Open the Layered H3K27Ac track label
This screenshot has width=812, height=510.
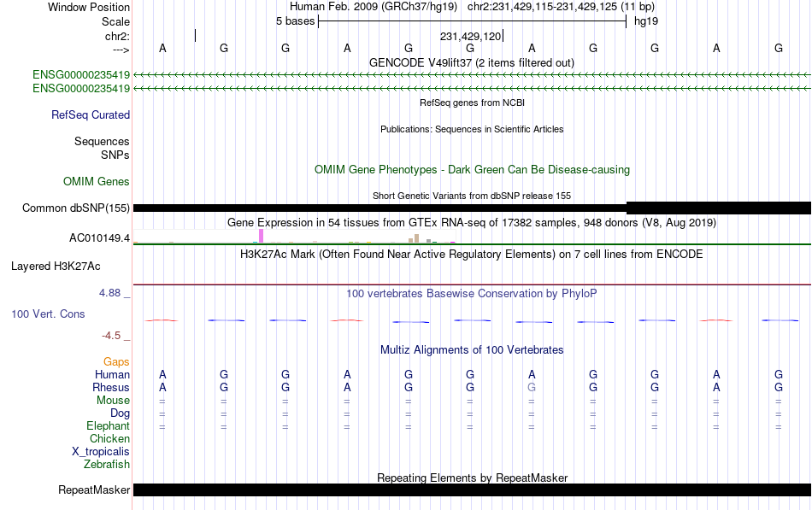56,267
